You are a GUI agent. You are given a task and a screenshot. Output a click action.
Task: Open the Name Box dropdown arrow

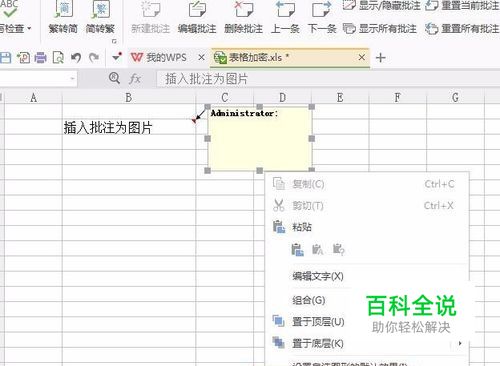pyautogui.click(x=72, y=79)
